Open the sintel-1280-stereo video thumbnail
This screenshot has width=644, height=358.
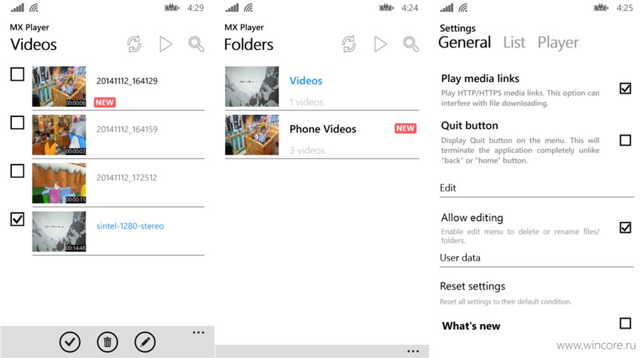[x=59, y=231]
